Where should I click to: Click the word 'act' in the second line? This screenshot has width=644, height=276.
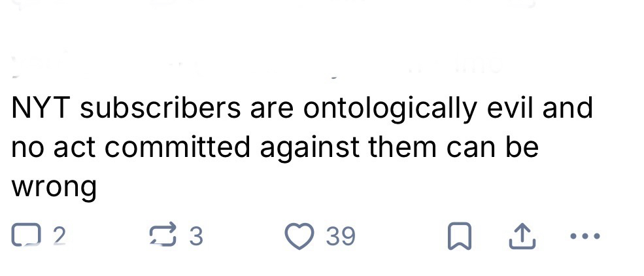[x=73, y=148]
